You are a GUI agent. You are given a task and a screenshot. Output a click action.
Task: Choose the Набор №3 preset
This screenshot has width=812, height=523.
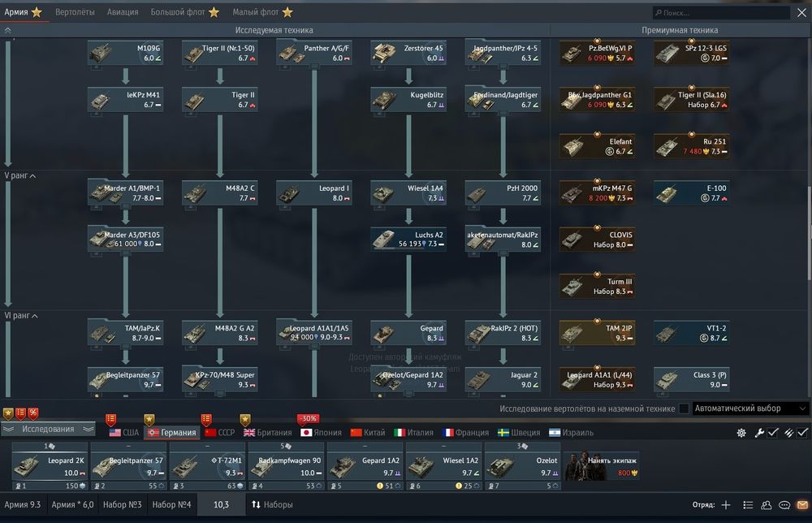[x=123, y=504]
